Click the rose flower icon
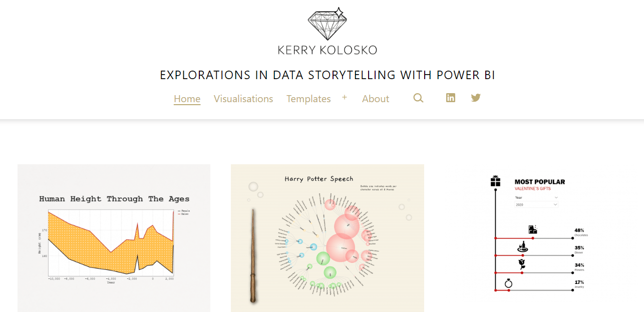The height and width of the screenshot is (312, 644). coord(522,264)
